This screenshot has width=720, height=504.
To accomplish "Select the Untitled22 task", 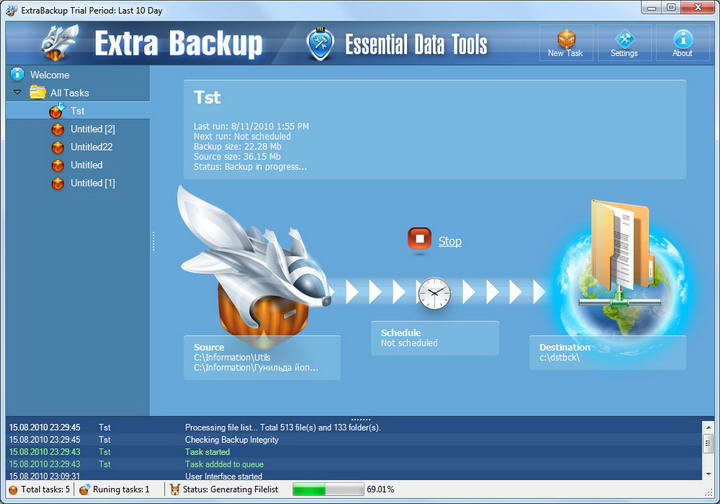I will (x=91, y=147).
